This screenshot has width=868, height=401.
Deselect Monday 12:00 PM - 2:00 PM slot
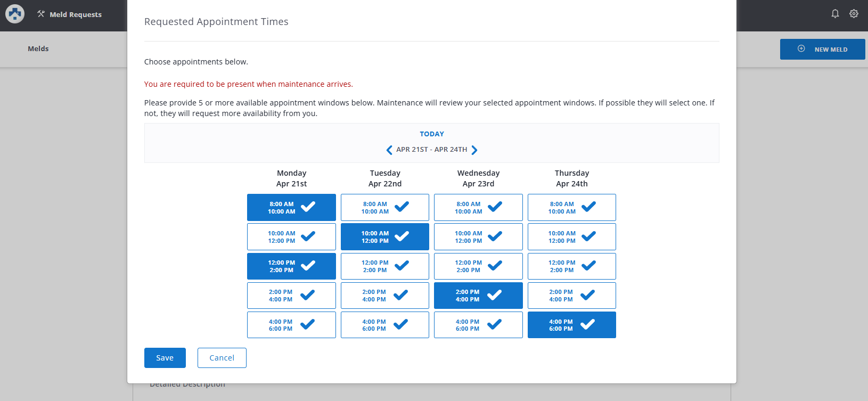coord(291,266)
